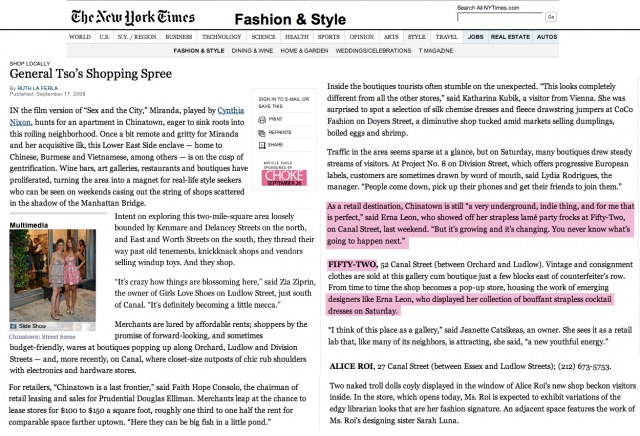Open author link Ruth La Ferla
This screenshot has width=640, height=436.
click(x=38, y=88)
